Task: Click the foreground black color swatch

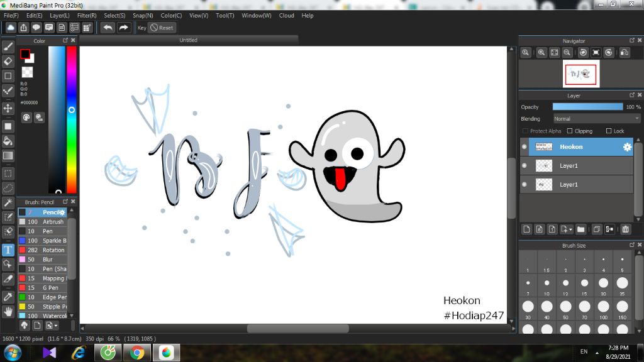Action: [25, 54]
